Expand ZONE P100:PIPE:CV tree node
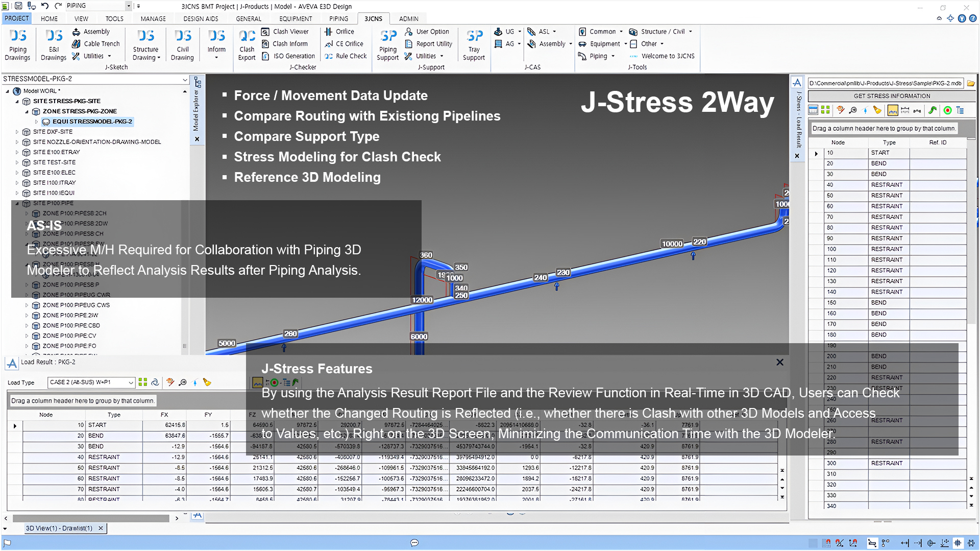Viewport: 980px width, 551px height. 27,336
